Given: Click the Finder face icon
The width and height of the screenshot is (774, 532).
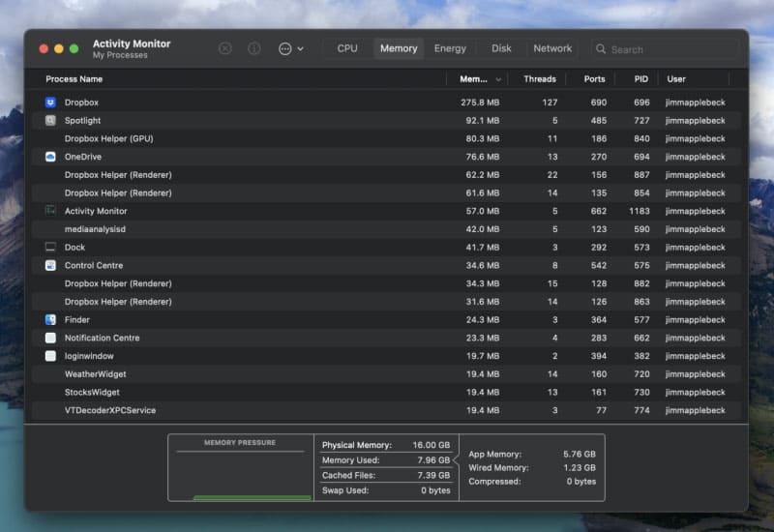Looking at the screenshot, I should (x=50, y=319).
